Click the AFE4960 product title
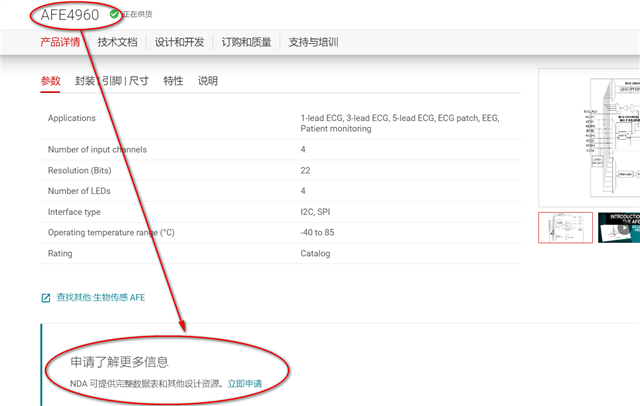Viewport: 640px width, 406px height. point(70,15)
